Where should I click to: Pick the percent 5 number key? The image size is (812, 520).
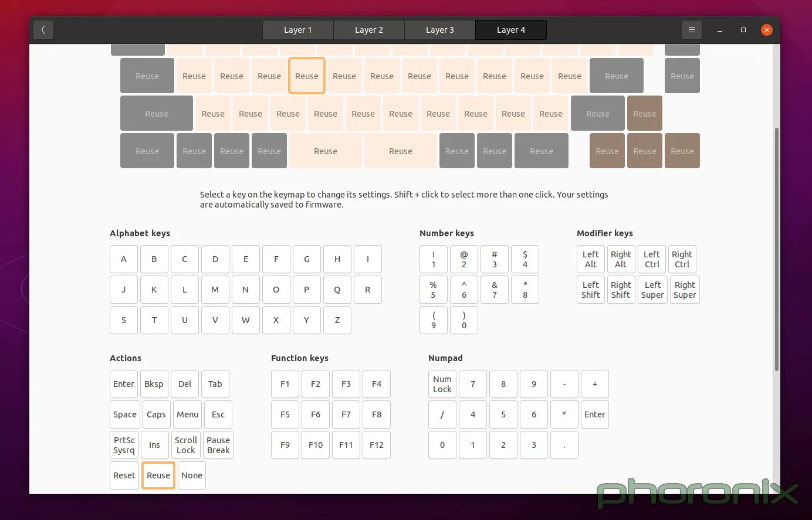point(434,290)
